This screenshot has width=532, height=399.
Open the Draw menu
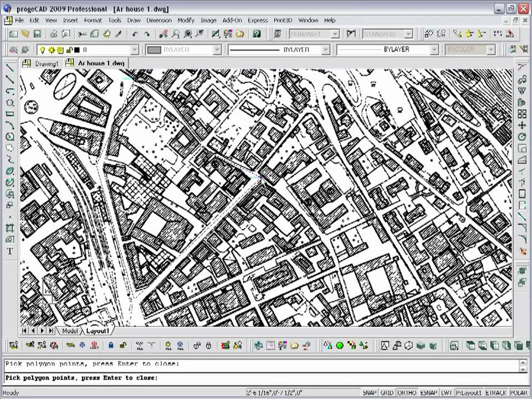click(134, 21)
